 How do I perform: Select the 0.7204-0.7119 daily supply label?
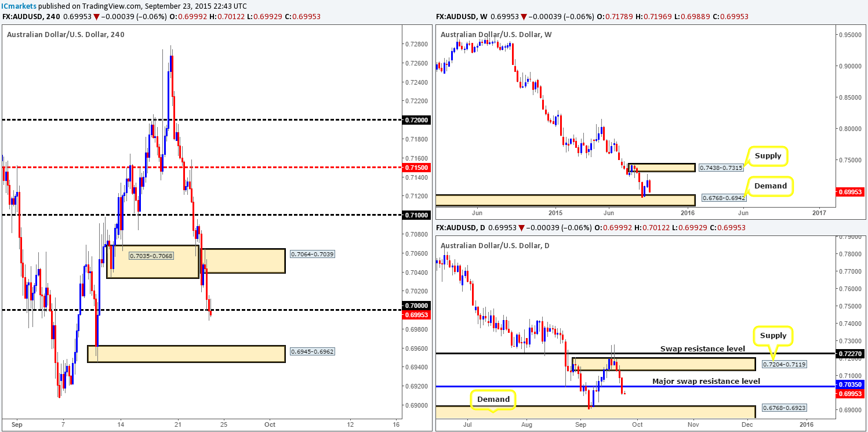click(783, 364)
